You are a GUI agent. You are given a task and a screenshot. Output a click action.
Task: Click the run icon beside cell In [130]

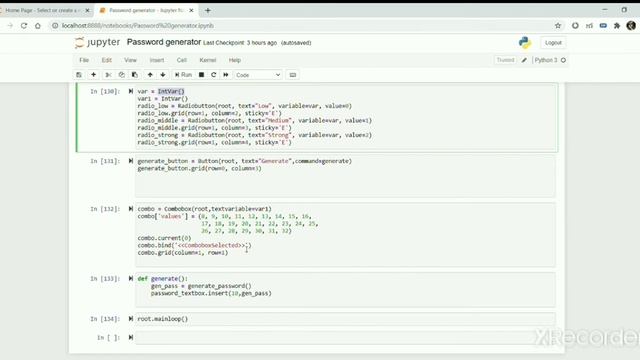point(131,91)
